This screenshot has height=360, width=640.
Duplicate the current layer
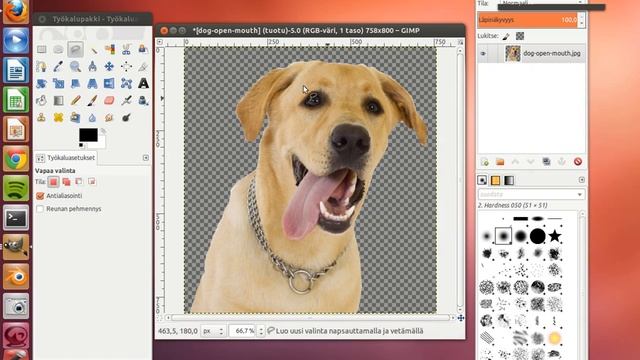pos(546,162)
